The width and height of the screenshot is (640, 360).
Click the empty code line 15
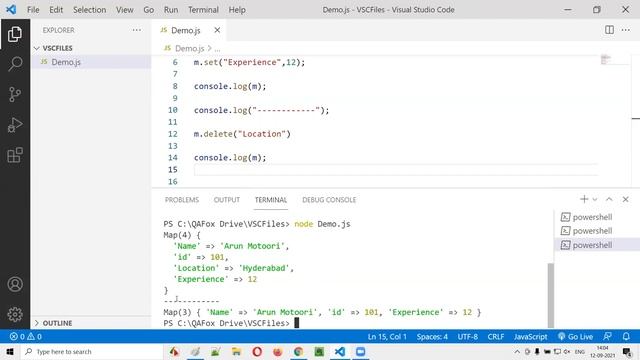click(x=396, y=170)
